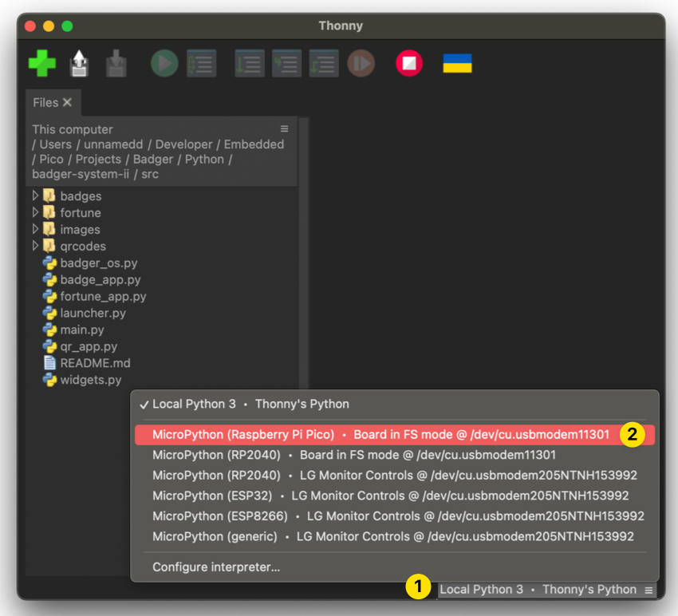Expand the fortune folder

point(35,212)
